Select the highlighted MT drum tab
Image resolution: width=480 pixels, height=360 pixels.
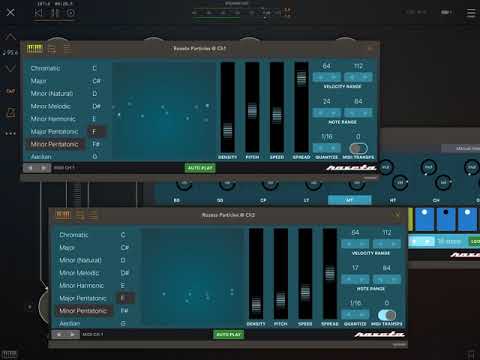click(x=350, y=200)
